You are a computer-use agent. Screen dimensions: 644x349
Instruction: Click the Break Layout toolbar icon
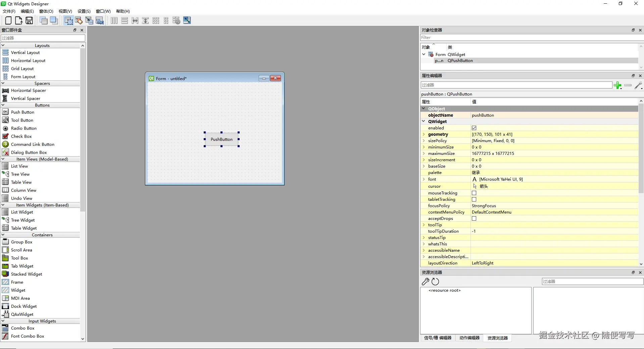pyautogui.click(x=176, y=20)
